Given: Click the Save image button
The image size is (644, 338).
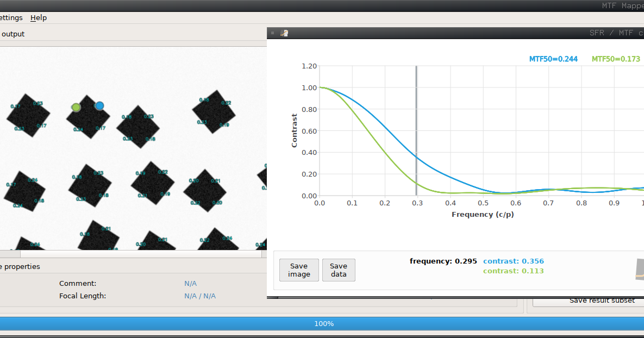Looking at the screenshot, I should pos(299,270).
